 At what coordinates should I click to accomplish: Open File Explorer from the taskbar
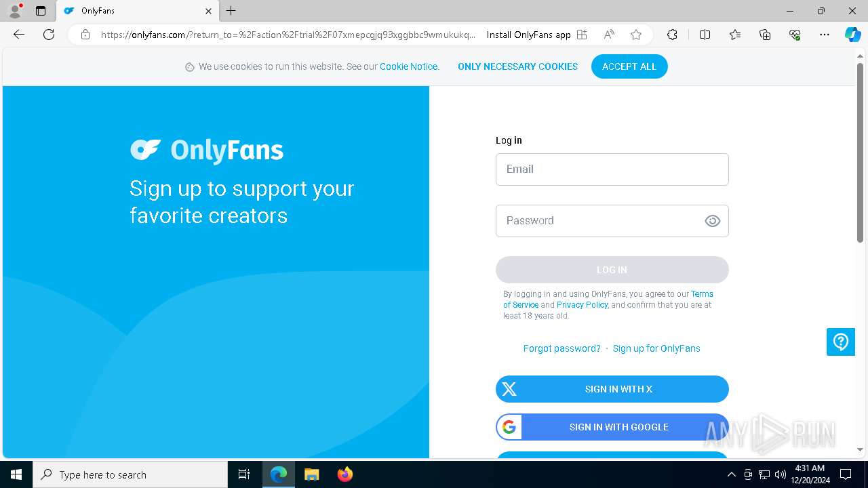(311, 474)
